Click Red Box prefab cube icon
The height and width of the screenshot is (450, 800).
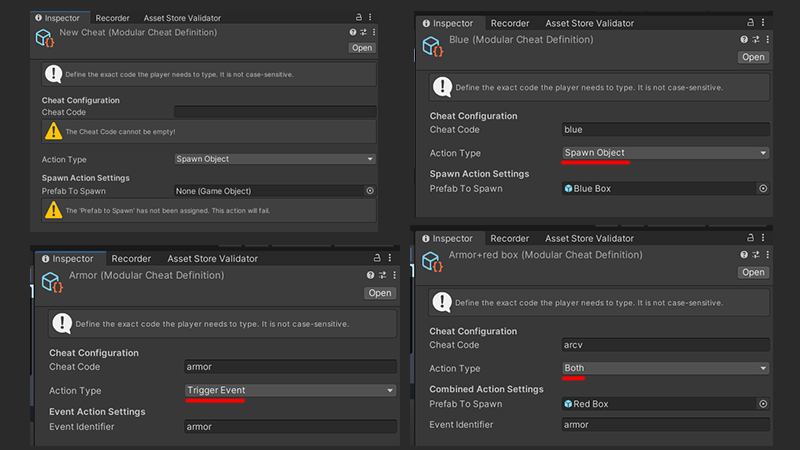pyautogui.click(x=568, y=404)
